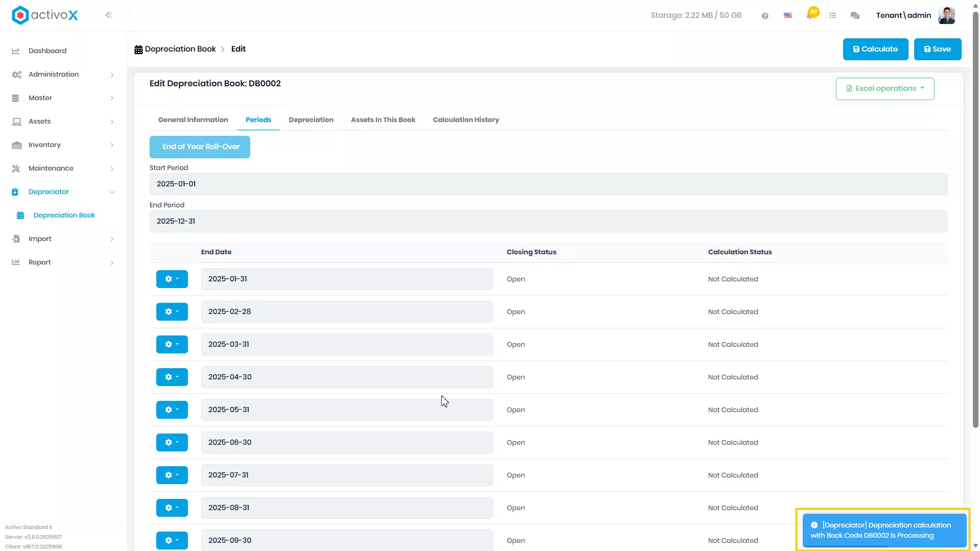Image resolution: width=980 pixels, height=551 pixels.
Task: Open the help question mark icon
Action: (x=765, y=16)
